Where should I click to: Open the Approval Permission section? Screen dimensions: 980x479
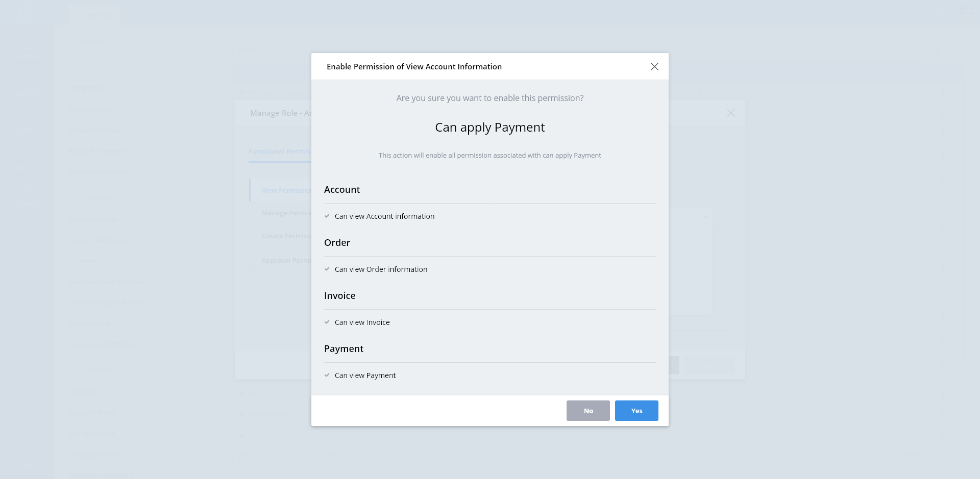tap(286, 261)
